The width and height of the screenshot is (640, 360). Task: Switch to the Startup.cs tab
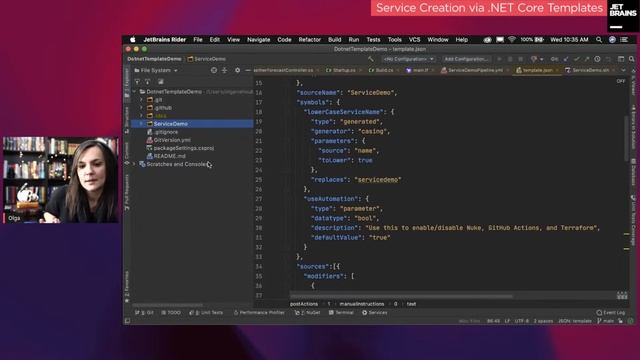point(344,70)
